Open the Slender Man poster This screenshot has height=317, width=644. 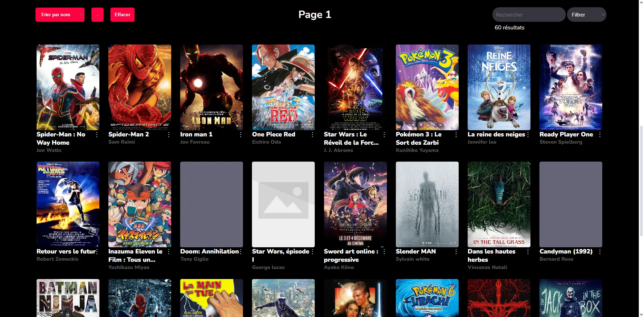pos(427,204)
